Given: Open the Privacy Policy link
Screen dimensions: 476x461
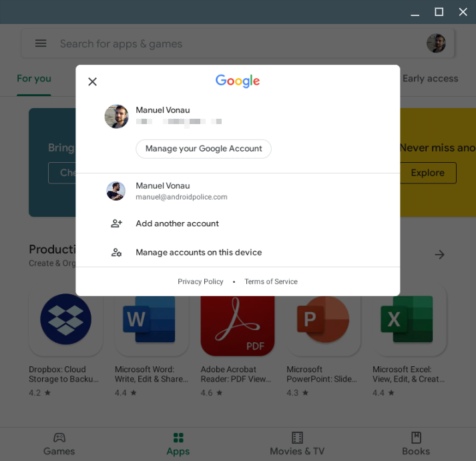Looking at the screenshot, I should point(200,282).
